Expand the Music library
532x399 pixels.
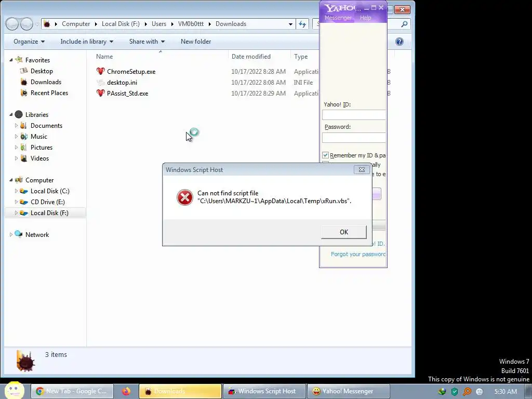[x=16, y=137]
